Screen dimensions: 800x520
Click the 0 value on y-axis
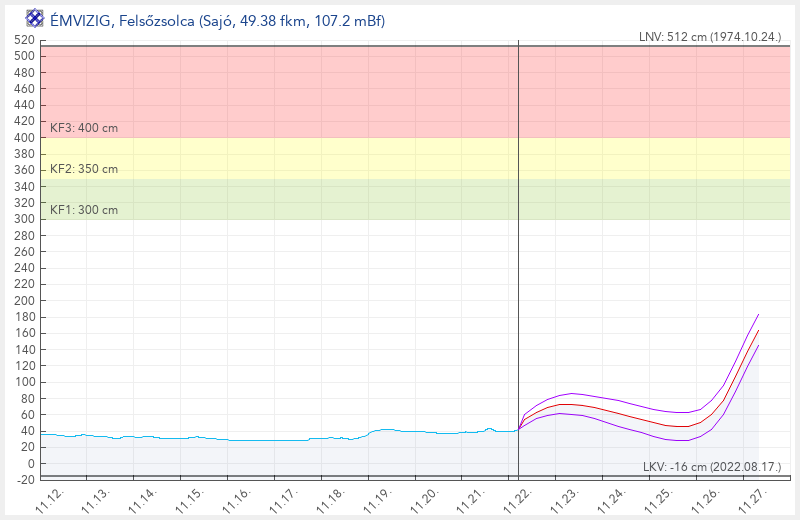(30, 464)
